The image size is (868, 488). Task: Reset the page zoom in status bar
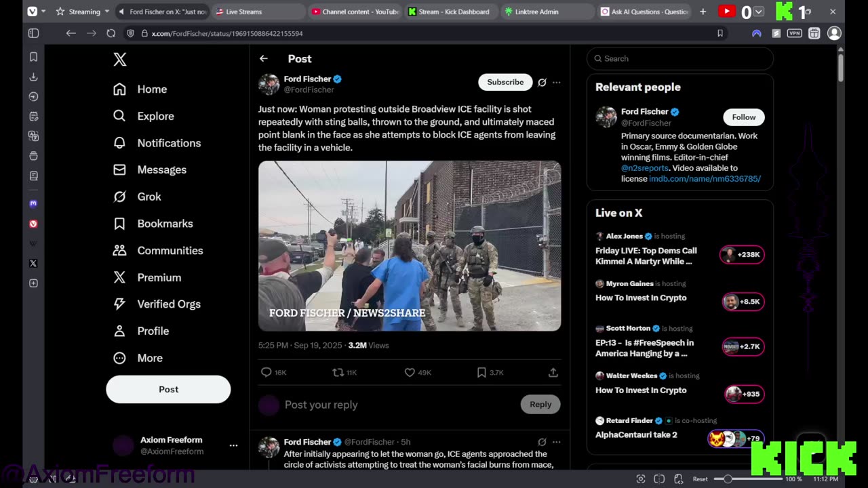[x=701, y=479]
